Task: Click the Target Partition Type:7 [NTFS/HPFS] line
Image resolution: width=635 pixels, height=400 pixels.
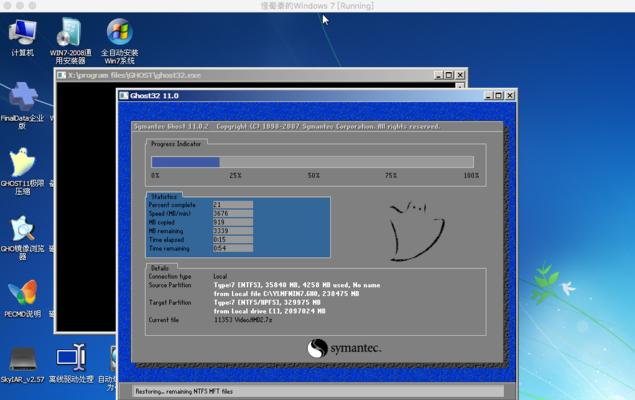Action: [267, 302]
